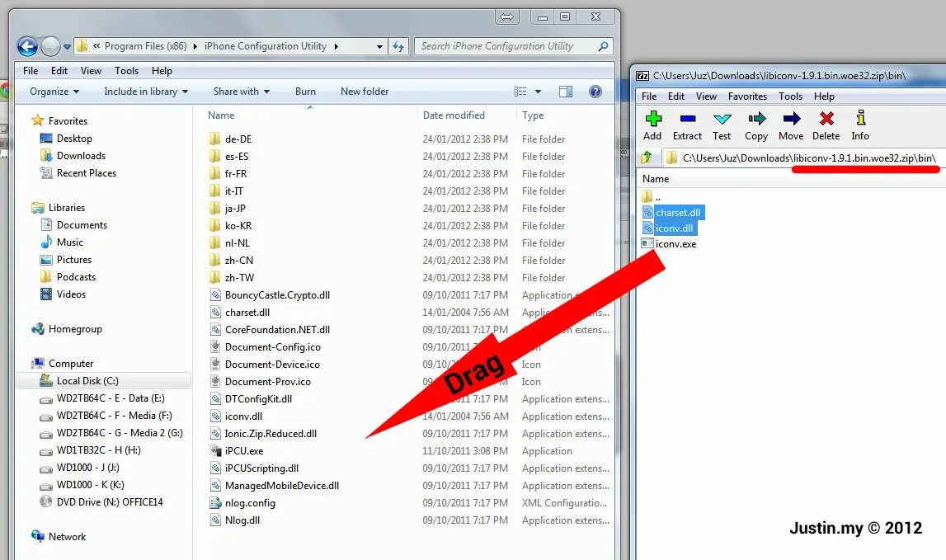Screen dimensions: 946x560
Task: Select the zh-TW folder
Action: 239,278
